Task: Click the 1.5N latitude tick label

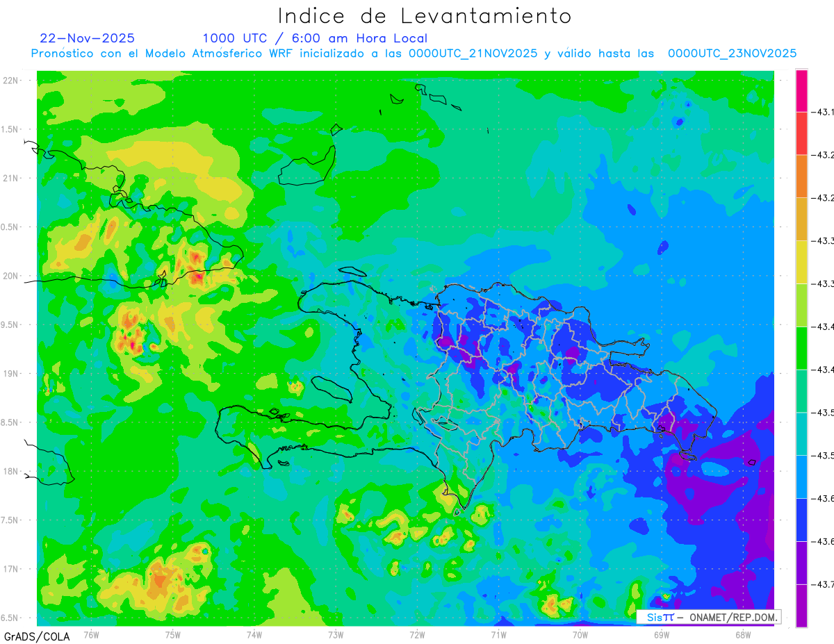Action: [10, 129]
